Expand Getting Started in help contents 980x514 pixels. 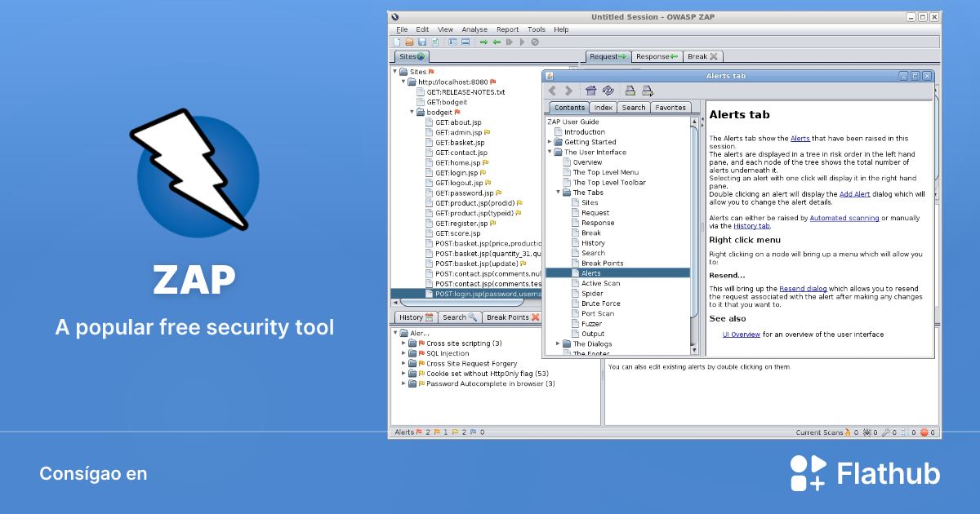(550, 142)
